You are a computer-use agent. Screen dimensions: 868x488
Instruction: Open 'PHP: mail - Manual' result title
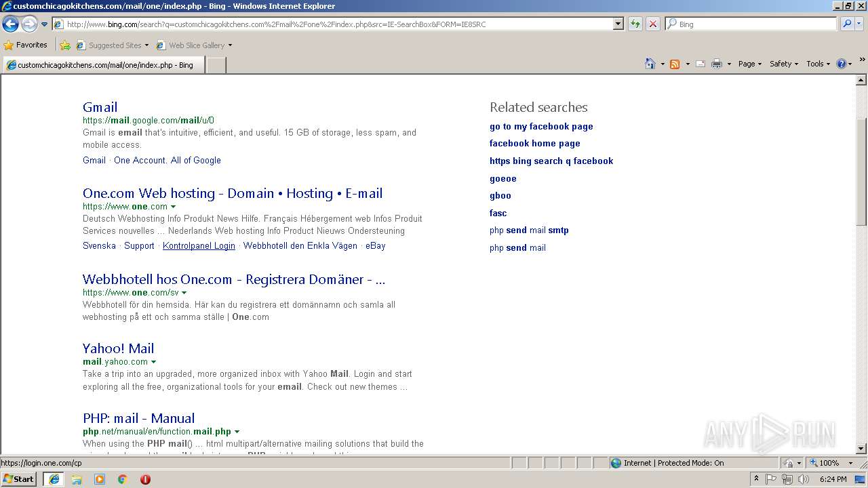[138, 418]
